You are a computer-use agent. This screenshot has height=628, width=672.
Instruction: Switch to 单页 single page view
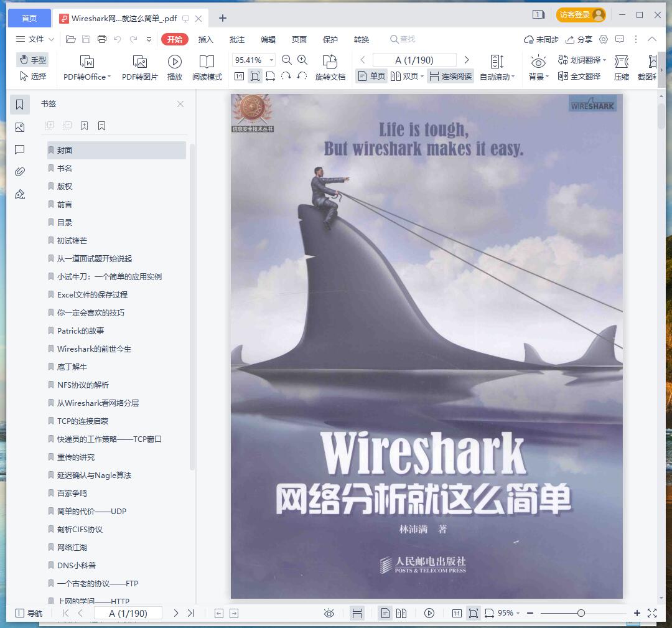pyautogui.click(x=371, y=77)
